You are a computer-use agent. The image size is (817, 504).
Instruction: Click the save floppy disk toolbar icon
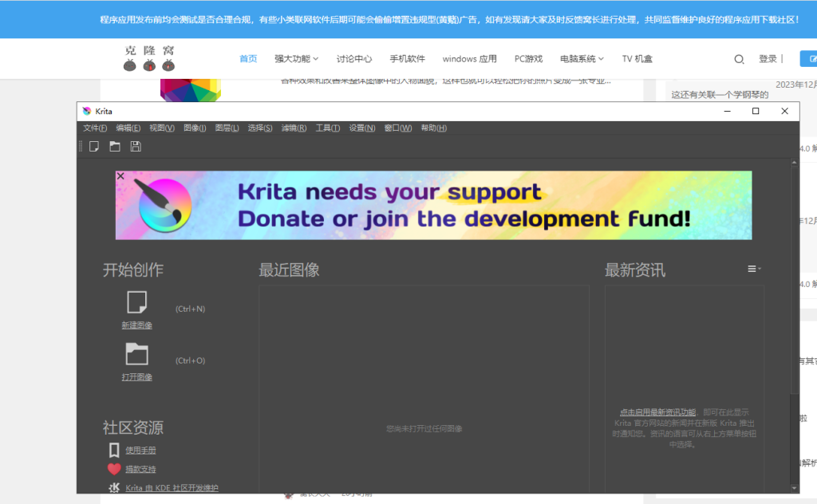[136, 147]
